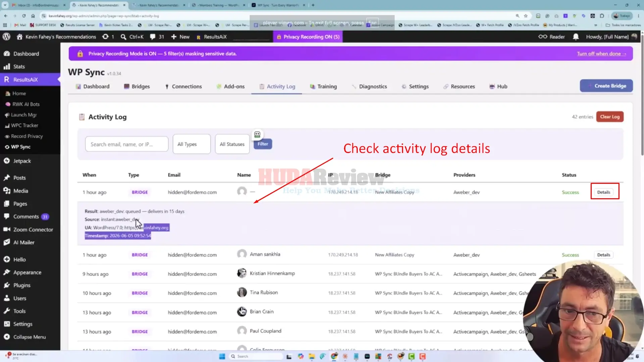Click Tina Rubison's avatar thumbnail
This screenshot has height=362, width=644.
pyautogui.click(x=242, y=293)
